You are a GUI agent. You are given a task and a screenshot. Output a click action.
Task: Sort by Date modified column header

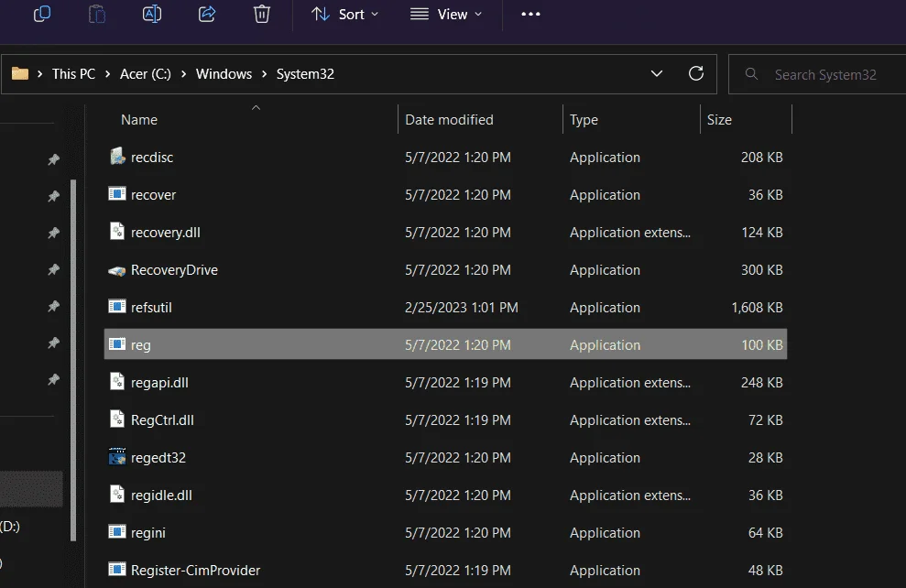point(449,120)
